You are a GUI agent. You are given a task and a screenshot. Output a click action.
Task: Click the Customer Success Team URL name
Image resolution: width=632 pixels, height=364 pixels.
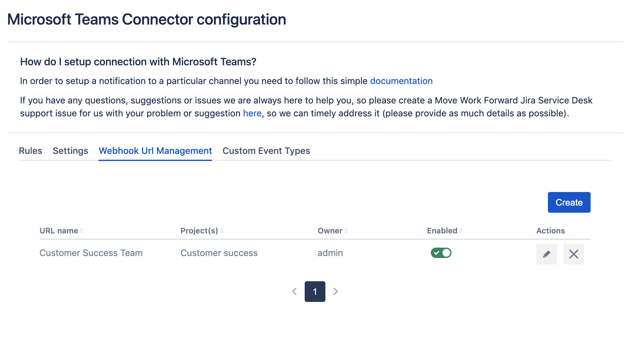(91, 253)
